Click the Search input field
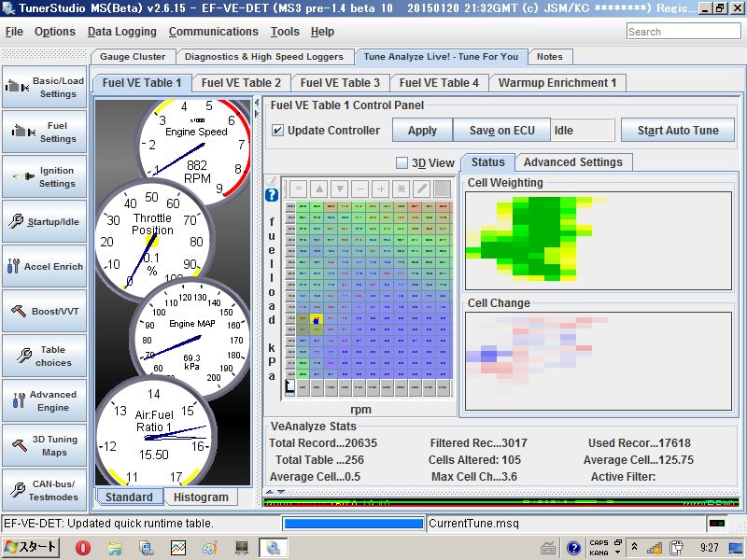Image resolution: width=747 pixels, height=560 pixels. pos(684,32)
